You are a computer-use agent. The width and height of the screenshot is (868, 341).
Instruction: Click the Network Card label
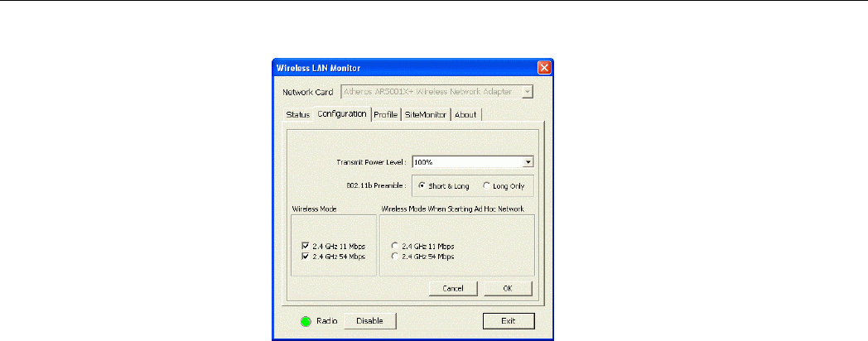tap(308, 92)
